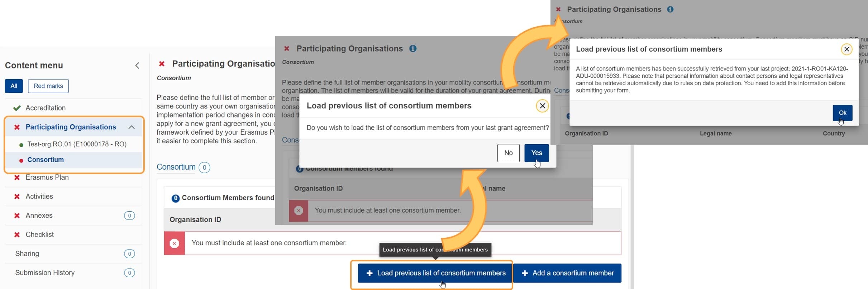Close the confirmation dialog with the X
The width and height of the screenshot is (868, 290).
click(542, 106)
